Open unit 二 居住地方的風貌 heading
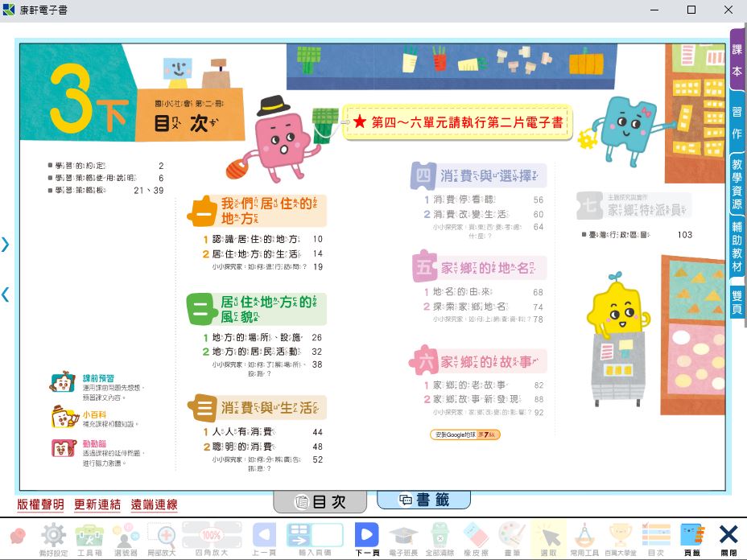This screenshot has width=747, height=560. [x=257, y=309]
